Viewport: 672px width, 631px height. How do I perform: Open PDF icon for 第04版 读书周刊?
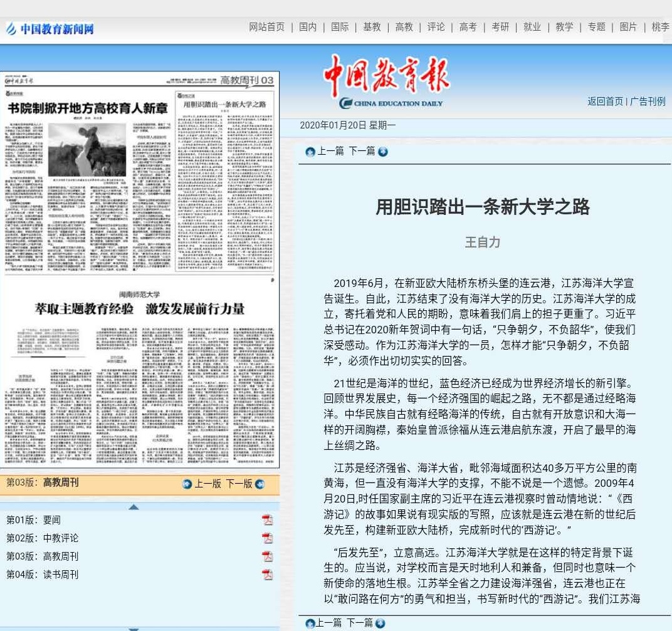click(x=267, y=575)
